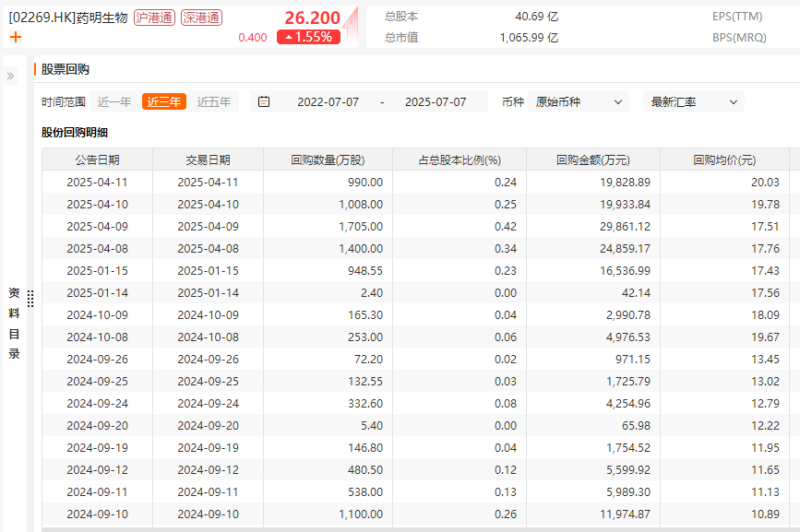Screen dimensions: 800x532
Task: Select the 近五年 time range
Action: (x=214, y=102)
